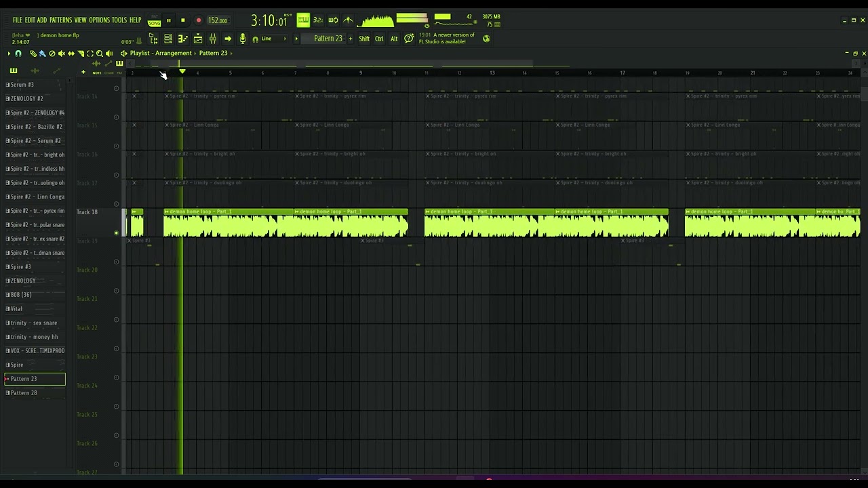Open the EDIT menu

point(29,20)
